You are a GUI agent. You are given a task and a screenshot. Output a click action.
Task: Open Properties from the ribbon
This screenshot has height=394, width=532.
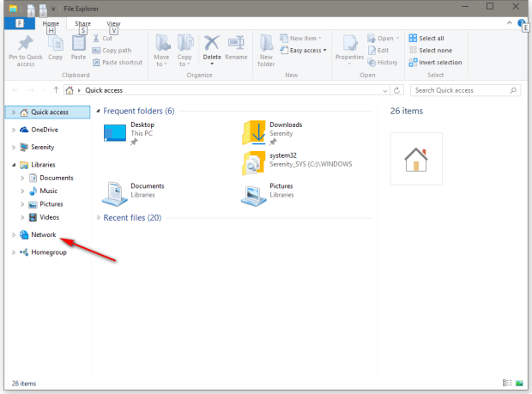pos(349,49)
